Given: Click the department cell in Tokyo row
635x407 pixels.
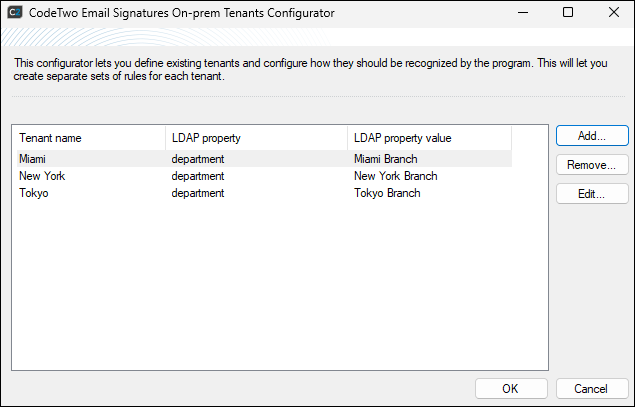Looking at the screenshot, I should pyautogui.click(x=197, y=193).
